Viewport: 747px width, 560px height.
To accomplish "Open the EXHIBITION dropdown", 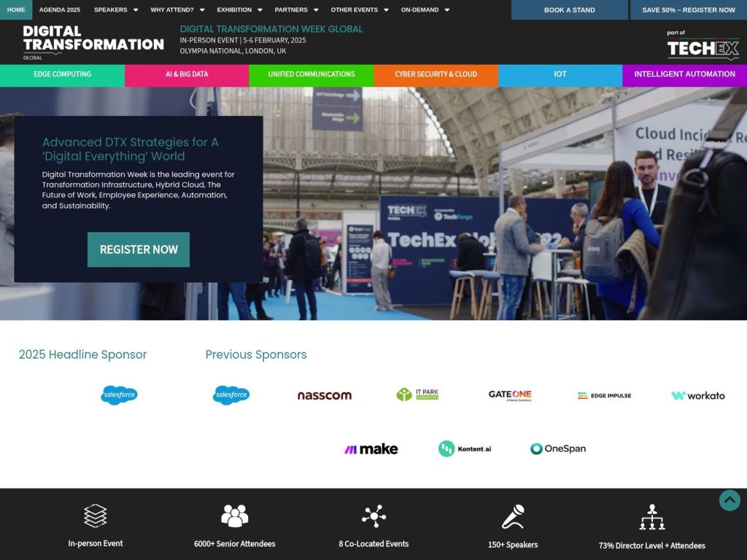I will (233, 10).
